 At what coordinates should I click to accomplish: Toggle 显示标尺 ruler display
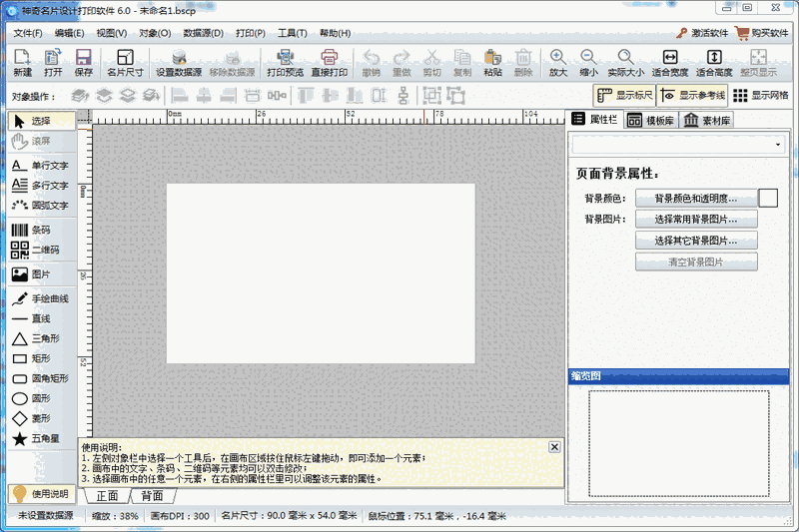coord(624,96)
